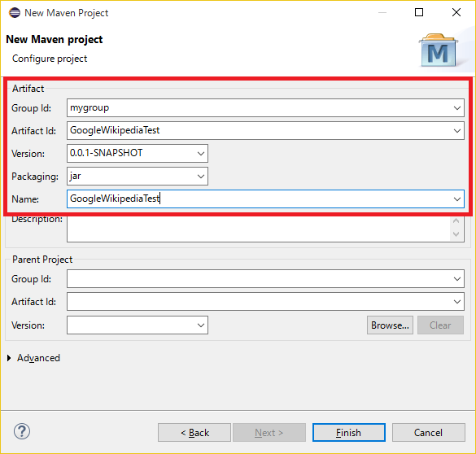This screenshot has width=476, height=454.
Task: Open the Name field dropdown arrow
Action: (x=456, y=199)
